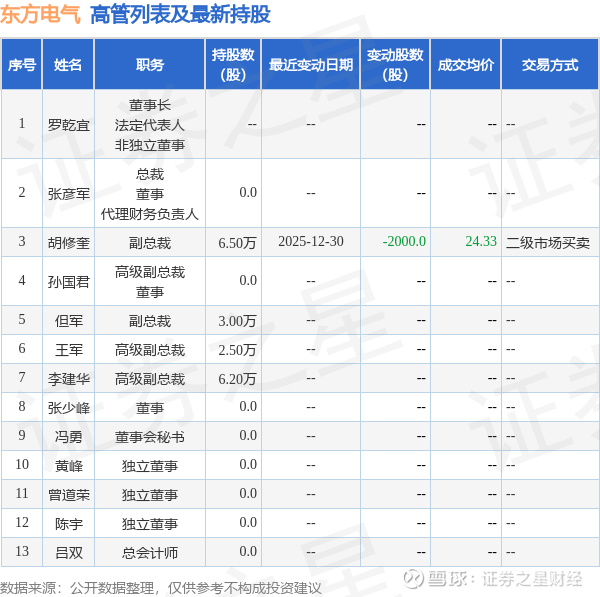The height and width of the screenshot is (597, 600).
Task: Click the name 王军
Action: pos(68,350)
